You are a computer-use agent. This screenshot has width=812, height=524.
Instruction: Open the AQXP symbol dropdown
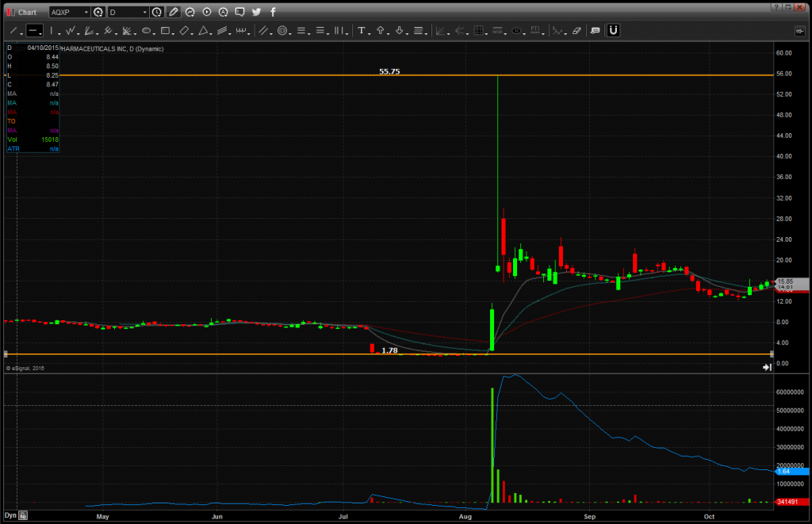tap(86, 13)
